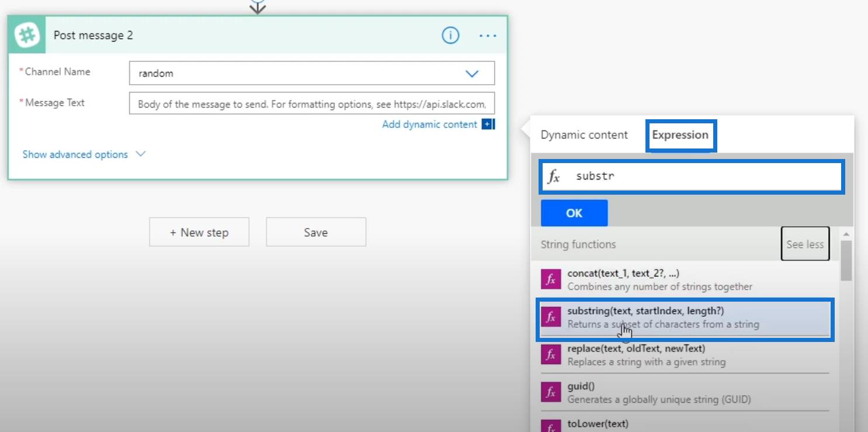Click description 'Replaces a string with a given string'
This screenshot has height=432, width=868.
(647, 362)
